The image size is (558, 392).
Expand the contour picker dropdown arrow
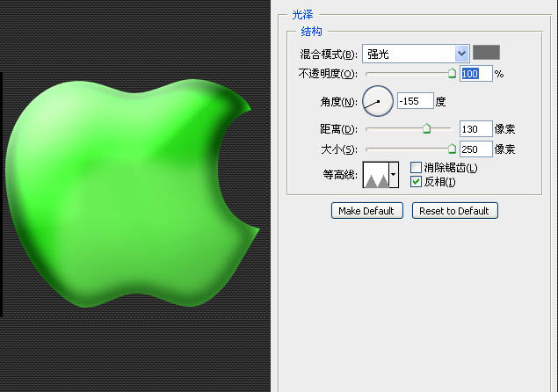394,175
